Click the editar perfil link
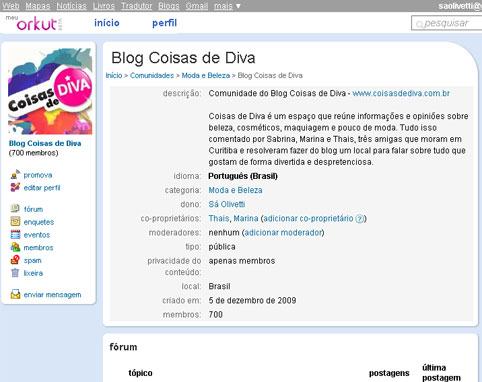 [x=42, y=188]
